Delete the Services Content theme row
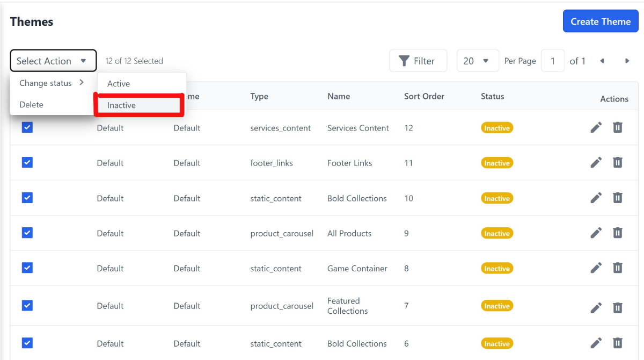Screen dimensions: 644x360 [618, 127]
